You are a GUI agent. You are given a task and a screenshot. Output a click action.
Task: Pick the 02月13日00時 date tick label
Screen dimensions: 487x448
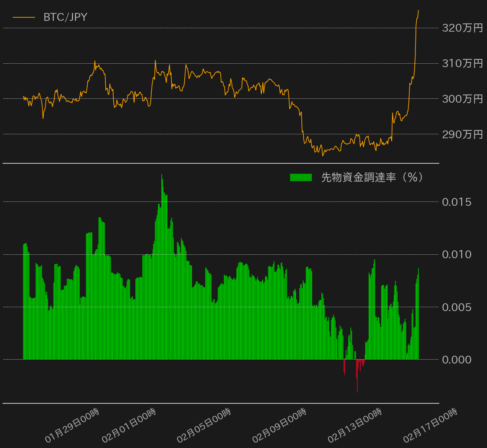click(355, 425)
